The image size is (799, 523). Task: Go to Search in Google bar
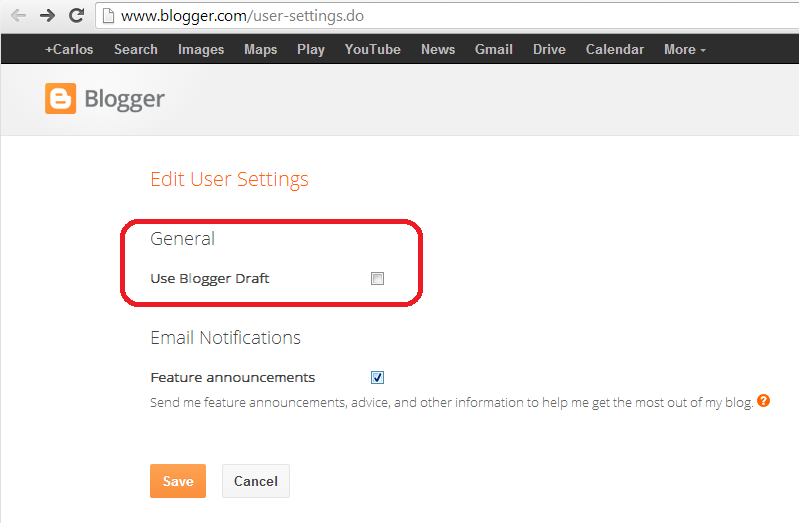click(136, 49)
